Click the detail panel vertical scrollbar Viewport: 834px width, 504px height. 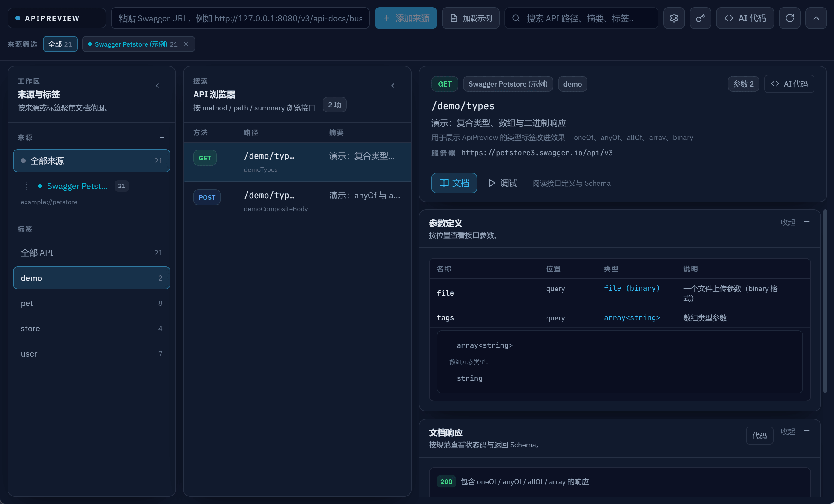pos(825,301)
